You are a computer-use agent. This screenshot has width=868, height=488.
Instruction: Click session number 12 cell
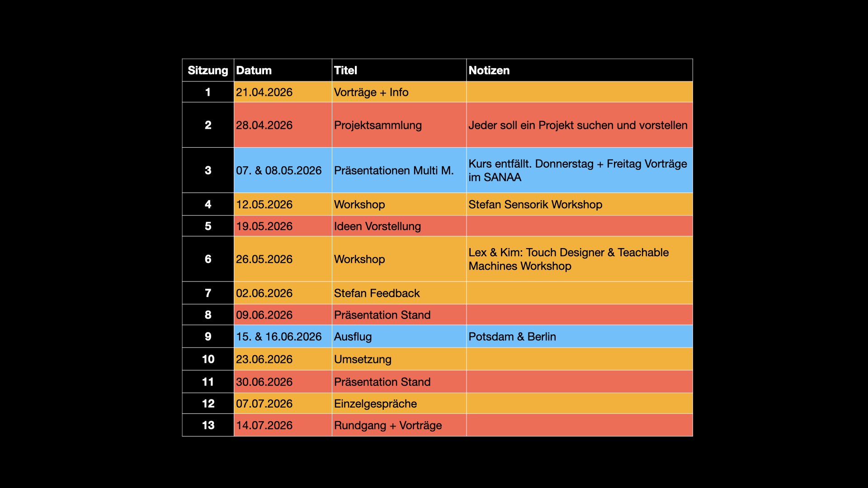(208, 403)
